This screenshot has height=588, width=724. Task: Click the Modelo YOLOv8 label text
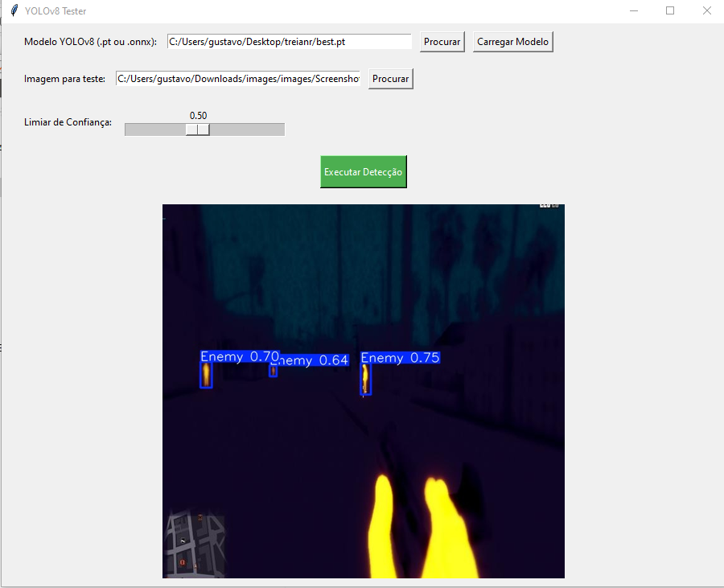pyautogui.click(x=90, y=42)
